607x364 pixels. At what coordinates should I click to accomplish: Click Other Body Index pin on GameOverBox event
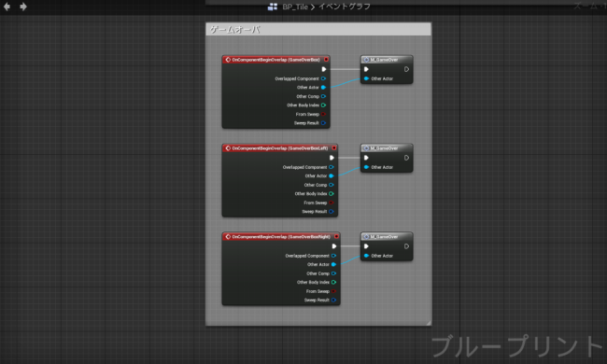click(x=323, y=105)
